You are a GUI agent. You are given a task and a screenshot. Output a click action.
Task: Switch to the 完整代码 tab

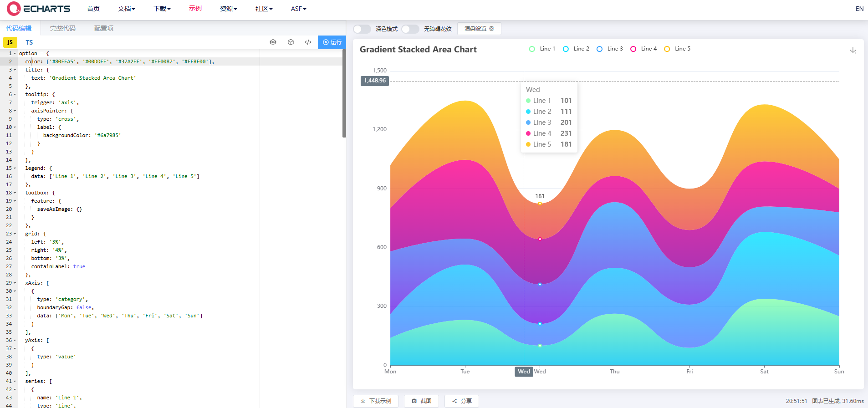(x=63, y=28)
